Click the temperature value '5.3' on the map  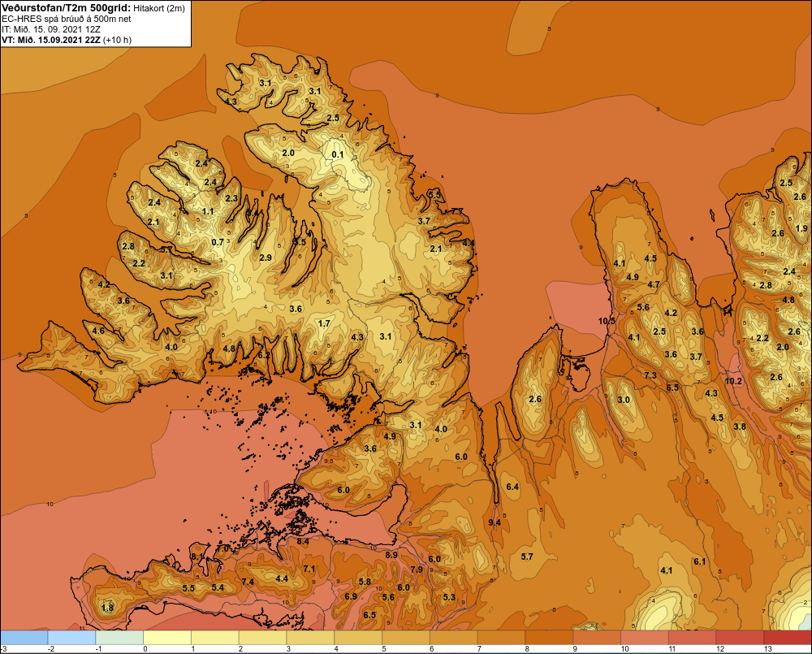click(x=449, y=597)
